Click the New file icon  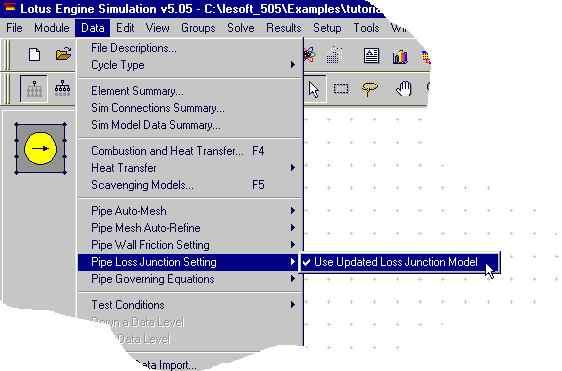click(34, 55)
